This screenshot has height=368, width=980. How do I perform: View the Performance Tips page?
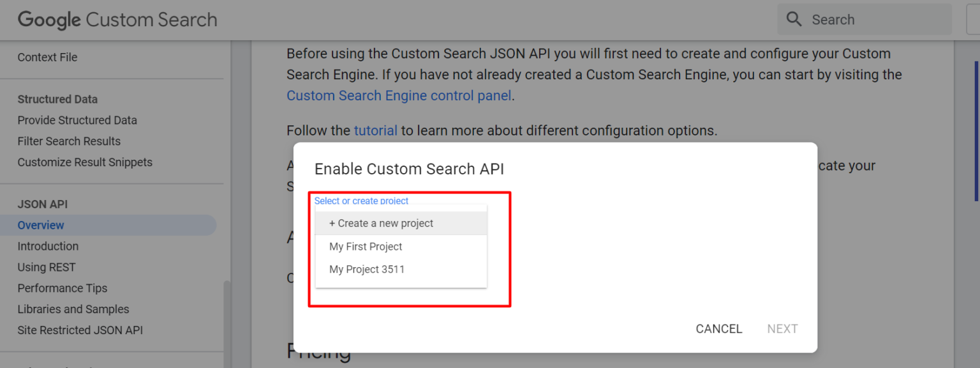(x=62, y=288)
